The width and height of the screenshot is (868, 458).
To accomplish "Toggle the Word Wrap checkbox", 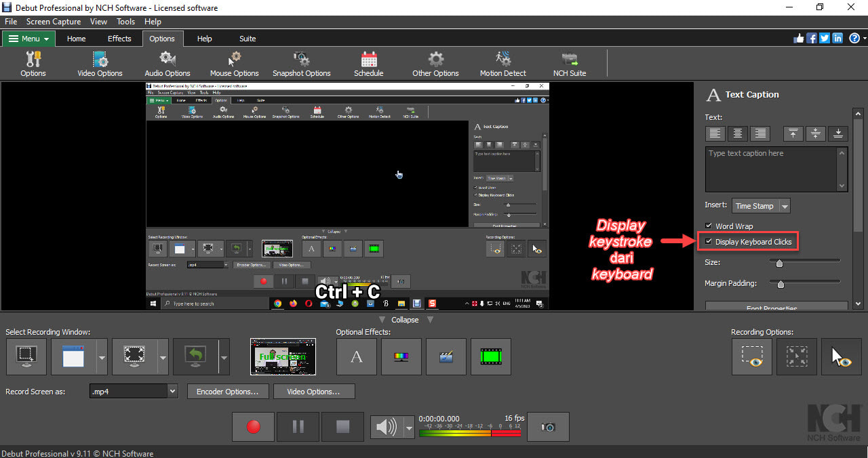I will tap(709, 226).
